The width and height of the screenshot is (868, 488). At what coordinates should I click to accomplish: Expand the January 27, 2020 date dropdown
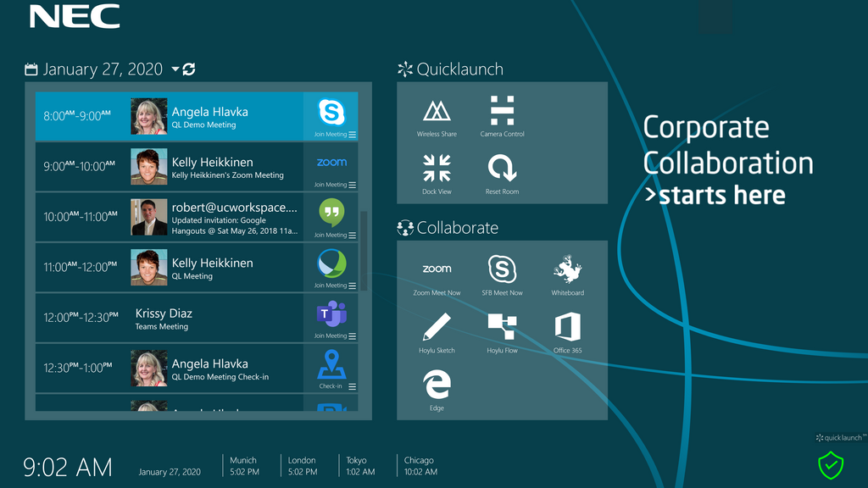click(x=175, y=69)
